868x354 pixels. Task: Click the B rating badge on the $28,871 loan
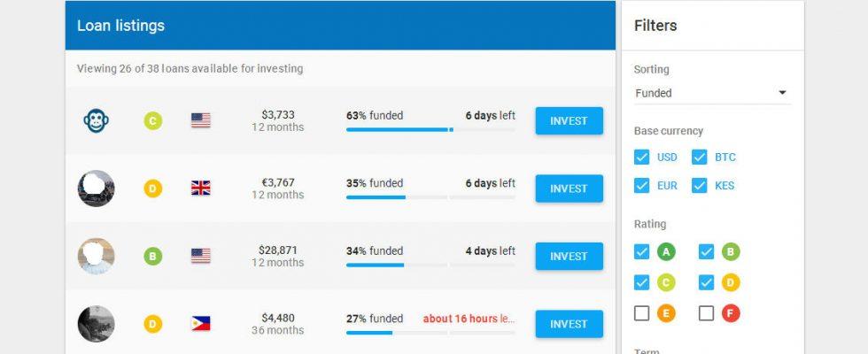[x=152, y=256]
